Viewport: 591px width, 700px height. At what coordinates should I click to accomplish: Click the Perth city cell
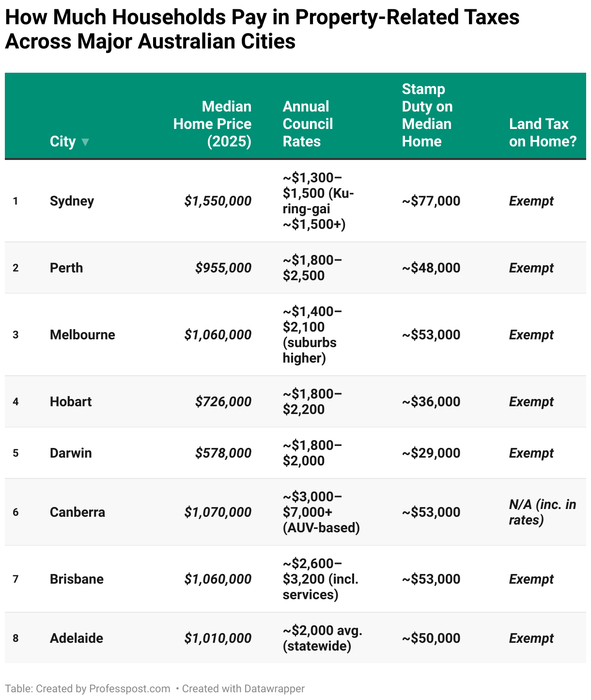66,268
